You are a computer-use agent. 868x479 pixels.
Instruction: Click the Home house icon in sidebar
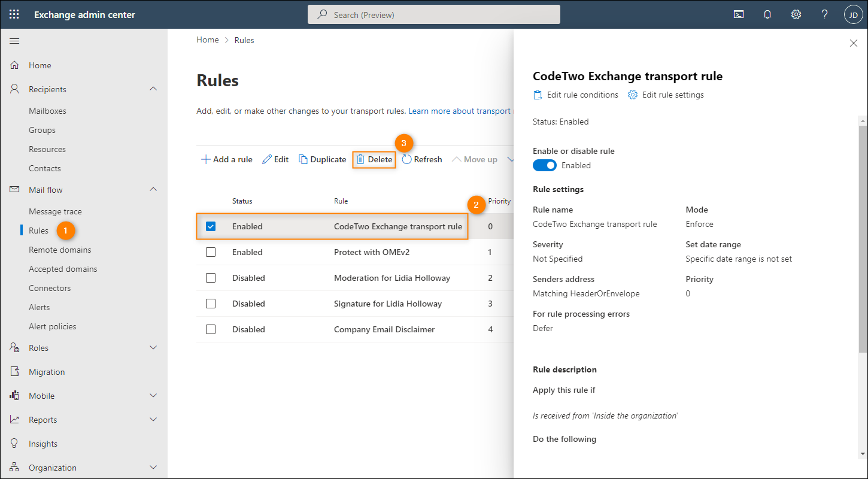coord(15,65)
